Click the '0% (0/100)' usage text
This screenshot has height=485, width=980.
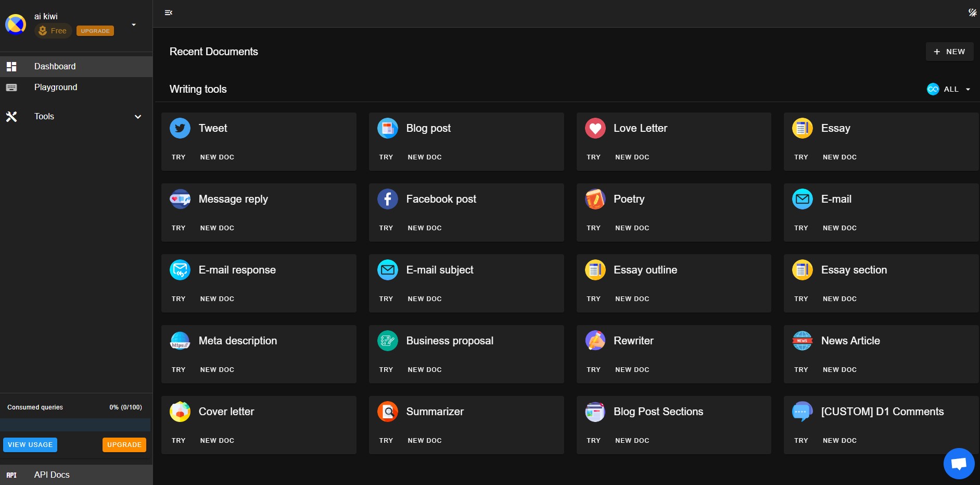point(125,407)
